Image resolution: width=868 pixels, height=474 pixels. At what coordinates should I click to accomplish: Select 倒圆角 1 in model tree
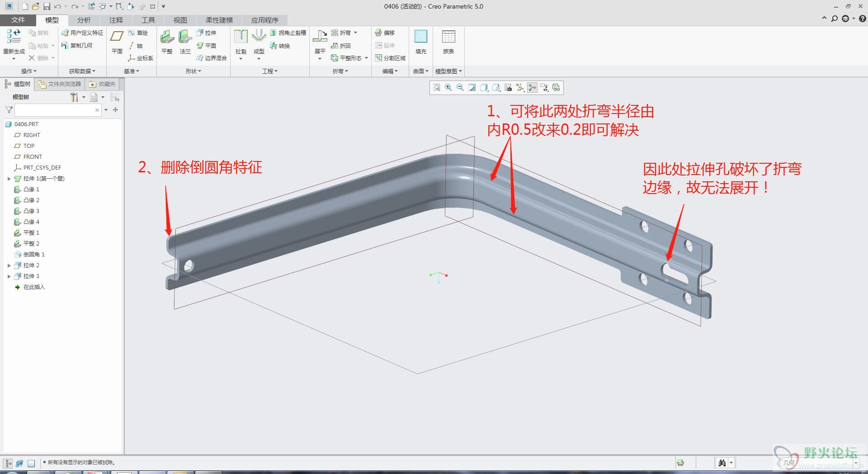[30, 255]
